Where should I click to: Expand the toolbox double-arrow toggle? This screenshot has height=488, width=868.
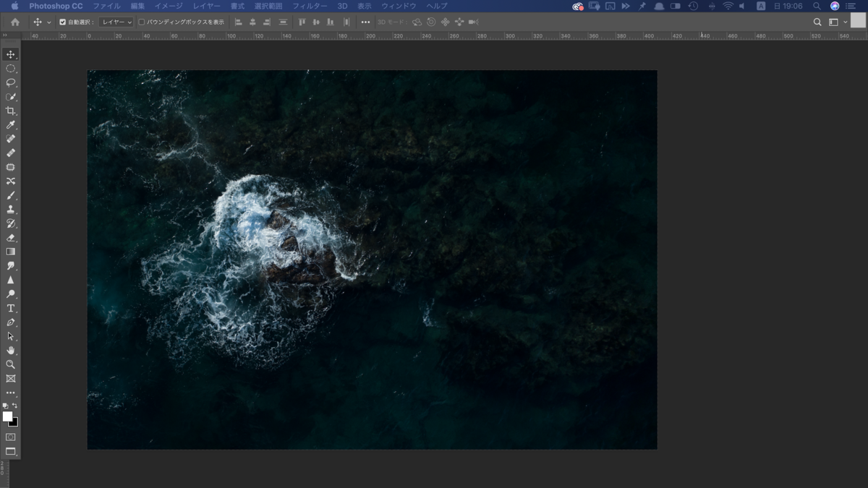pyautogui.click(x=5, y=35)
